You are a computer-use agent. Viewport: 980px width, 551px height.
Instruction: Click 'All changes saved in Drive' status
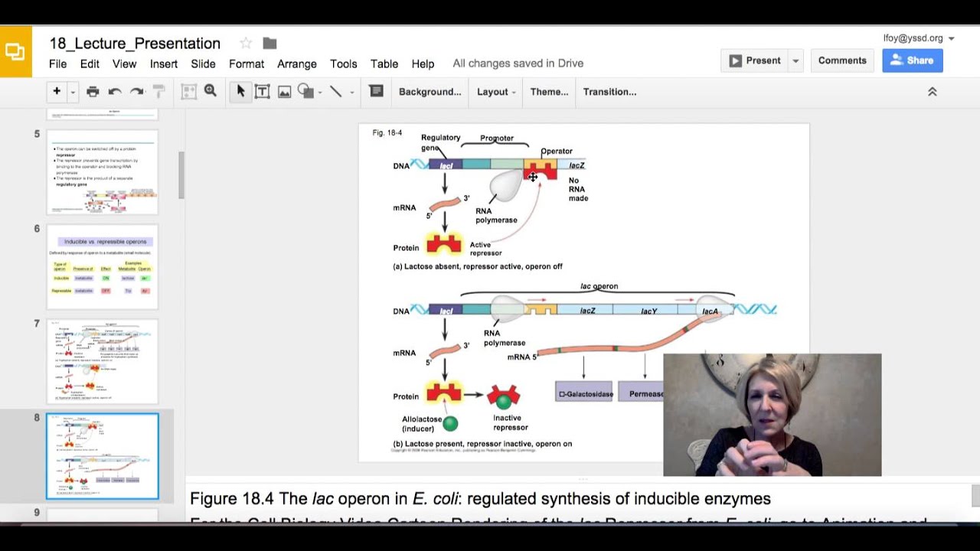pos(518,64)
